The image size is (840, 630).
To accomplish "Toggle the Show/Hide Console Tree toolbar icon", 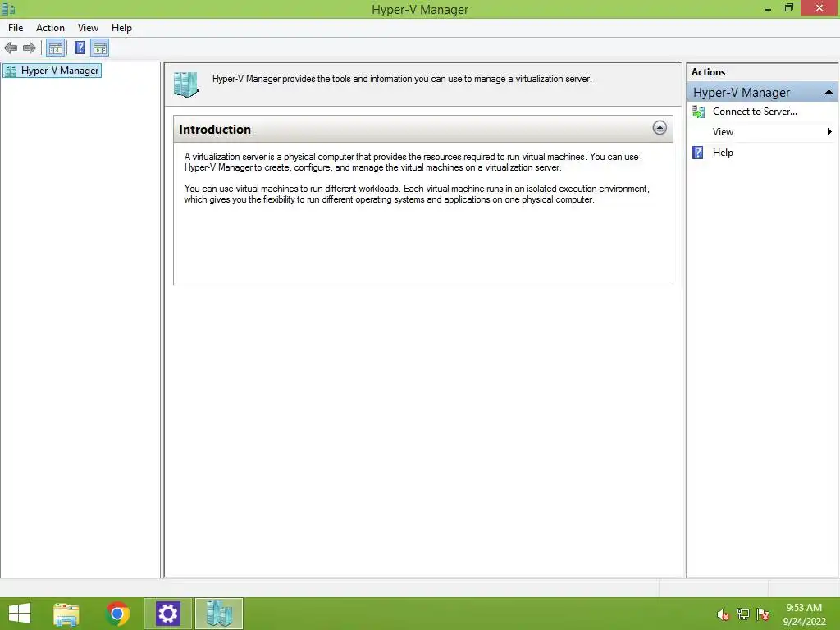I will click(55, 48).
